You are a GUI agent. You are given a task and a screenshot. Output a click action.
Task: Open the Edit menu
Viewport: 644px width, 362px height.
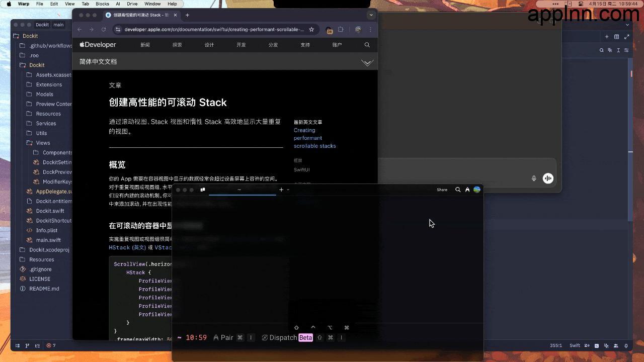(x=54, y=4)
